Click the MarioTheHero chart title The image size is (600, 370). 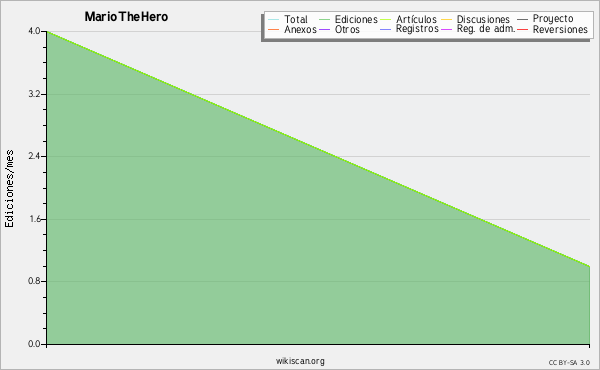click(126, 17)
